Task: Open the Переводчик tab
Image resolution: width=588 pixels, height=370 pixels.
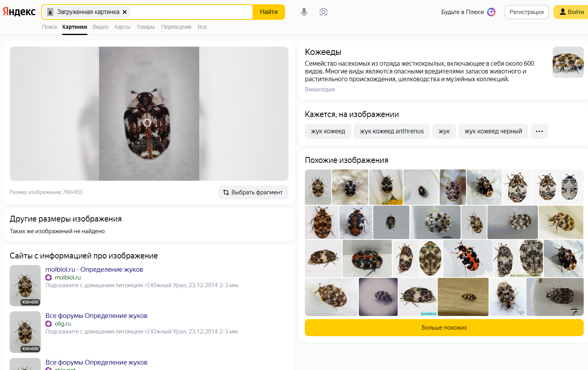Action: [x=176, y=27]
